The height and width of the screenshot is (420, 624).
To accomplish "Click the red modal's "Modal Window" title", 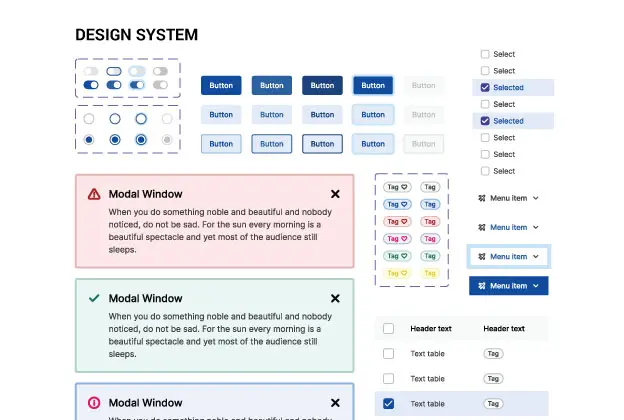I will click(145, 194).
